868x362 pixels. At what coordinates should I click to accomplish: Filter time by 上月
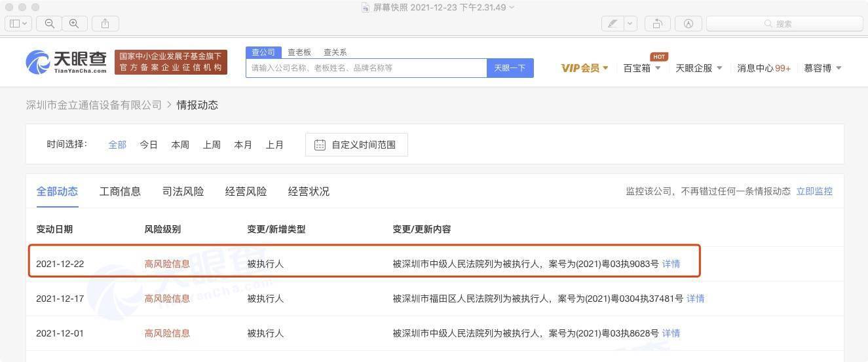click(274, 145)
